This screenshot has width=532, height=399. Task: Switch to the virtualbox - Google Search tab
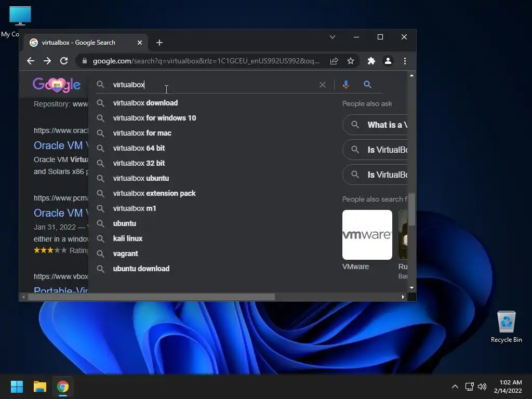86,43
